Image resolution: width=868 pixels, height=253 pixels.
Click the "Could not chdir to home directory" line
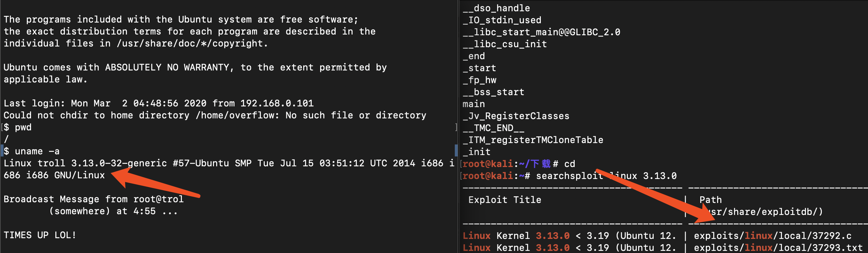click(x=215, y=116)
